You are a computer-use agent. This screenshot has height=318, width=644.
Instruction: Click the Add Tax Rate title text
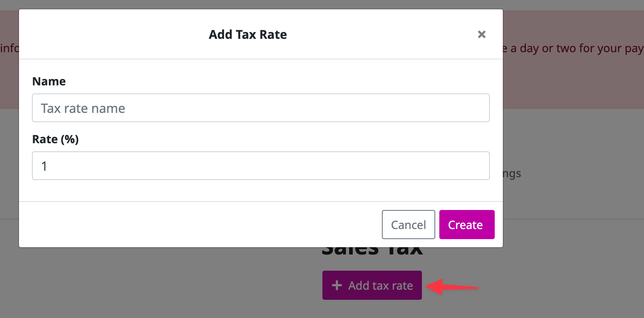248,34
